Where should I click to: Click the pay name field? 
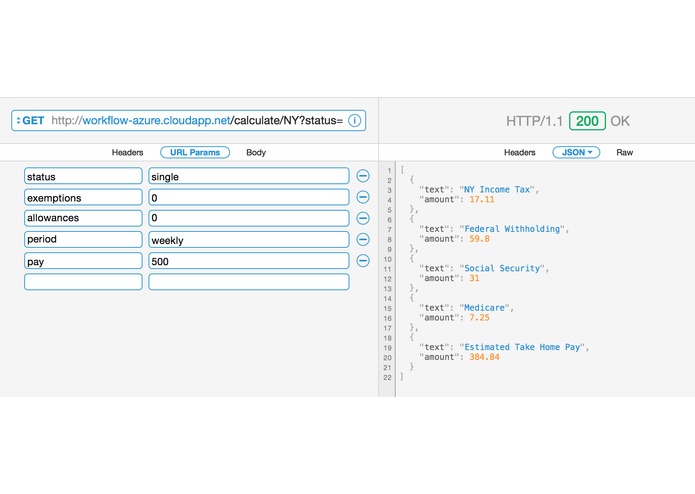click(x=83, y=261)
